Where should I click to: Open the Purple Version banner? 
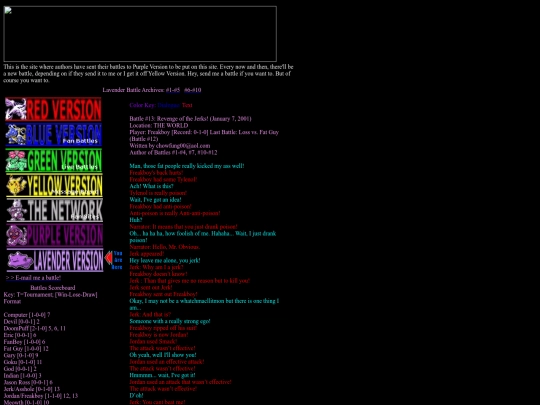(55, 235)
